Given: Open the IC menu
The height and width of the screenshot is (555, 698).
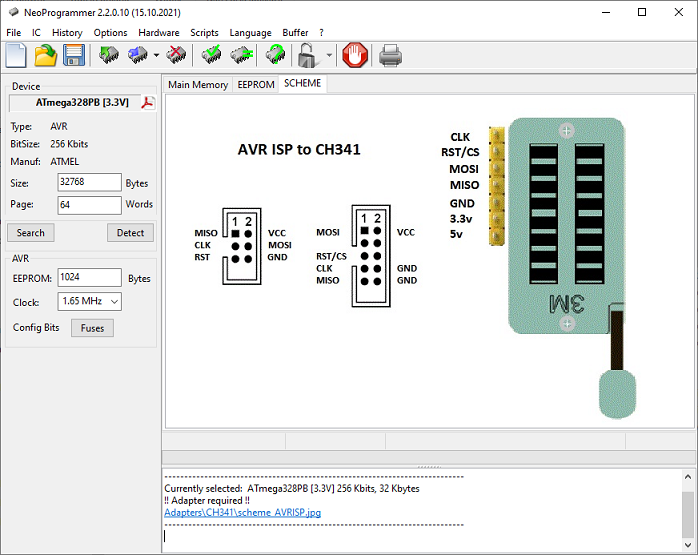Looking at the screenshot, I should coord(36,32).
